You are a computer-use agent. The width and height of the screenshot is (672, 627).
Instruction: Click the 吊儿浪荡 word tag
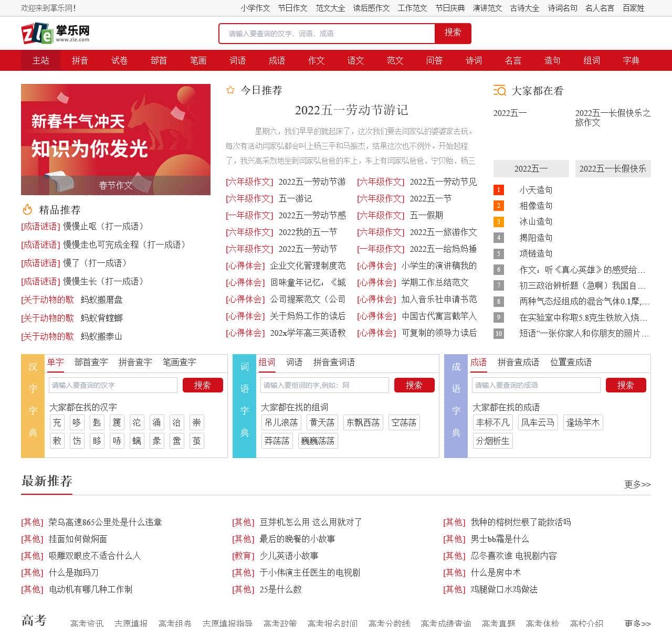point(281,422)
